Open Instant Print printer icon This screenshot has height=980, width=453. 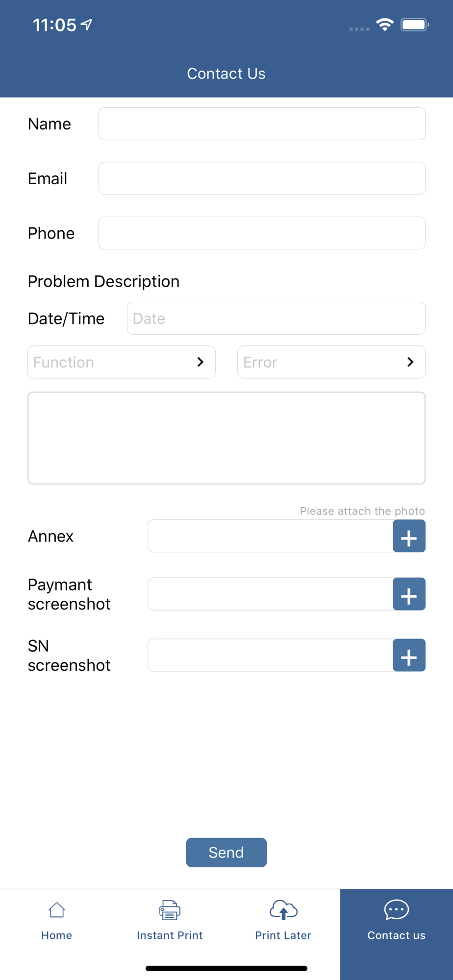(x=170, y=910)
